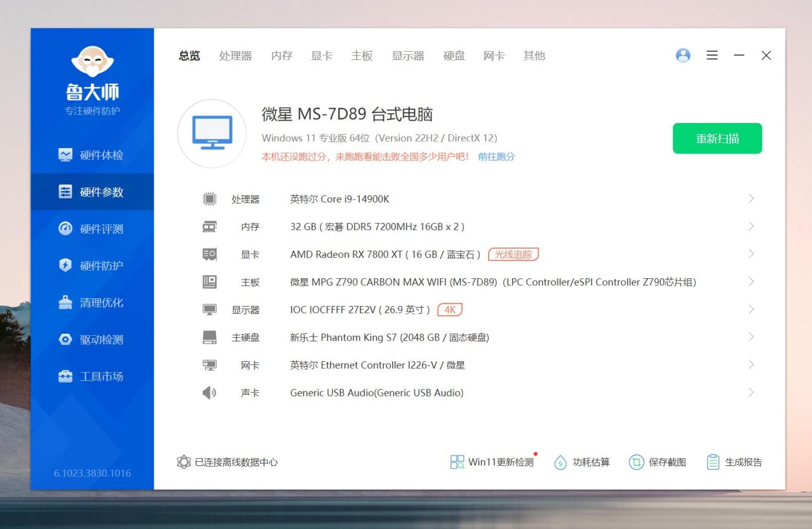Open 驱动检测 sidebar entry
The image size is (812, 529).
(x=92, y=340)
